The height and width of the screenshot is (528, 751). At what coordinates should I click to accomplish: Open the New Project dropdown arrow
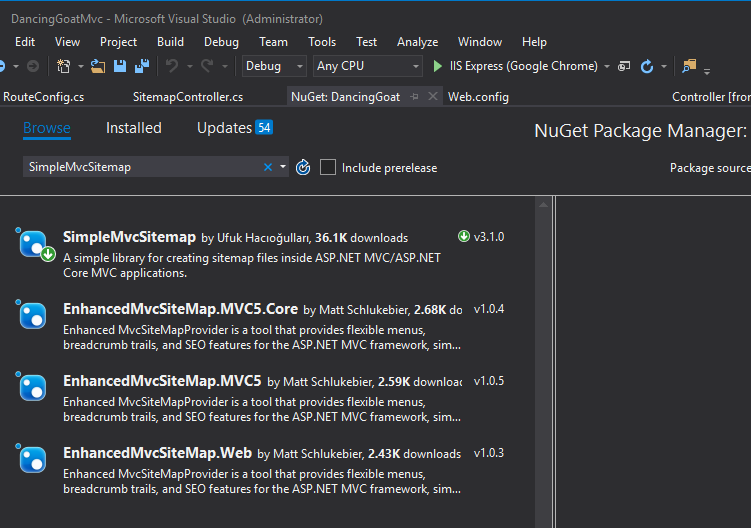click(80, 66)
